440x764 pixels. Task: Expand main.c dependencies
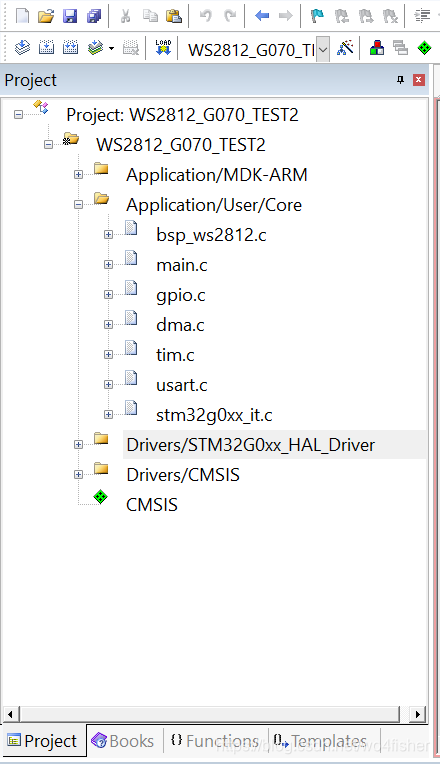(x=109, y=265)
